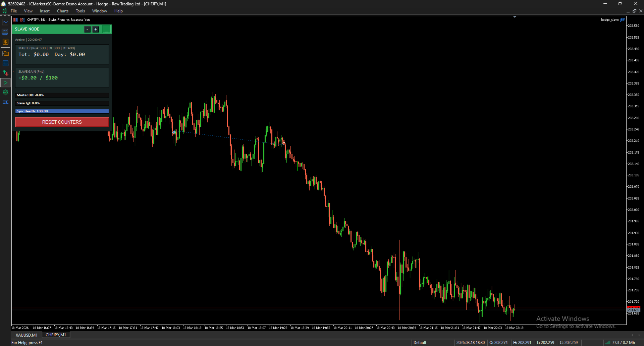Click the Default profile in status bar
The image size is (644, 346).
click(420, 343)
